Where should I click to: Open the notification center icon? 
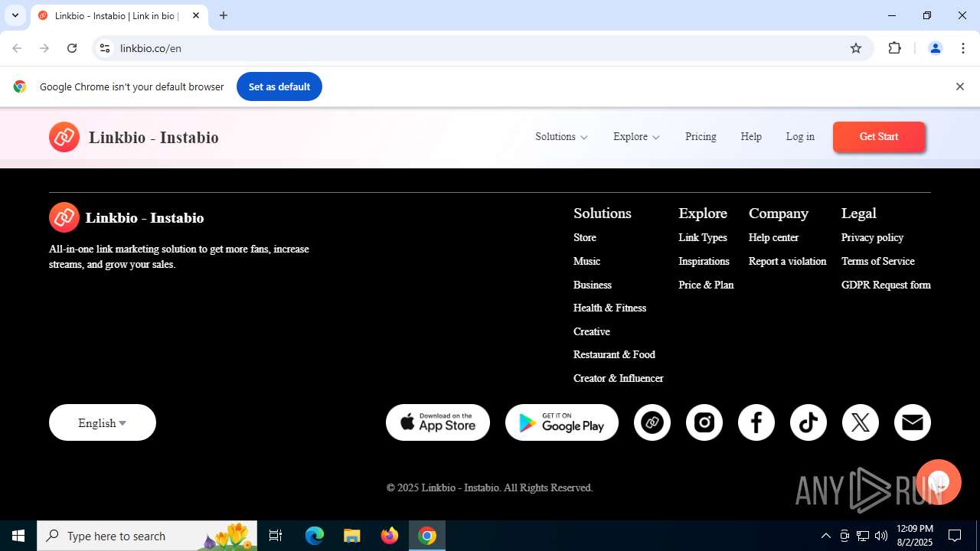[x=955, y=536]
